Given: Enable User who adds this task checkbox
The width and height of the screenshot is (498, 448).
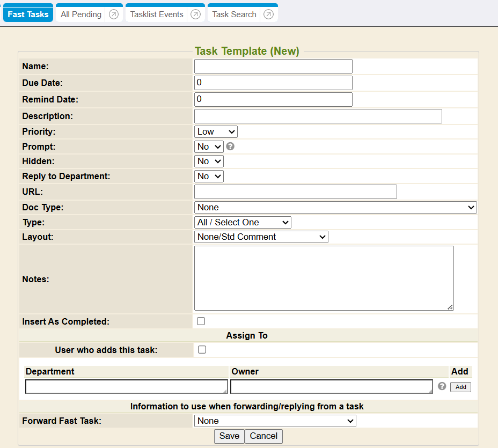Looking at the screenshot, I should [x=202, y=350].
